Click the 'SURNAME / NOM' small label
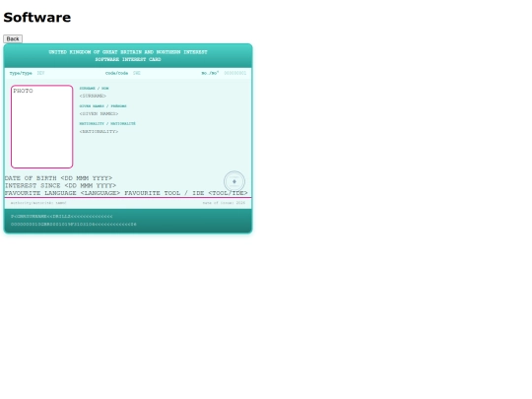The image size is (532, 399). tap(94, 89)
